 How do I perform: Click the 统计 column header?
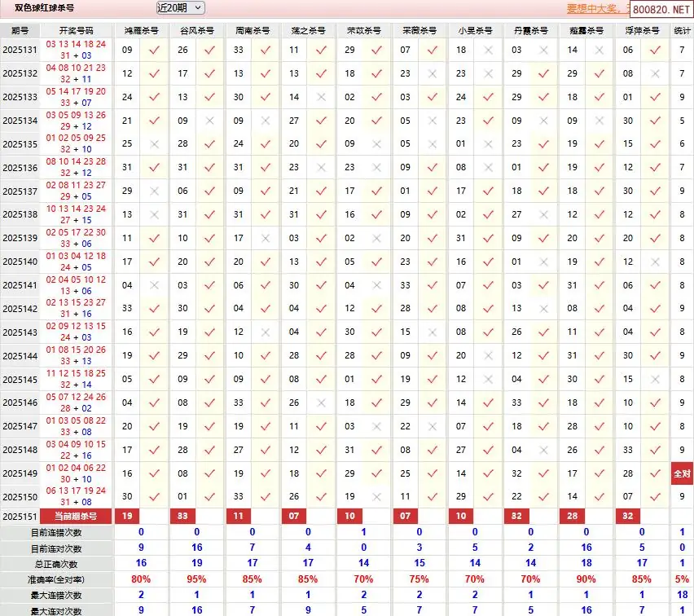(x=682, y=30)
